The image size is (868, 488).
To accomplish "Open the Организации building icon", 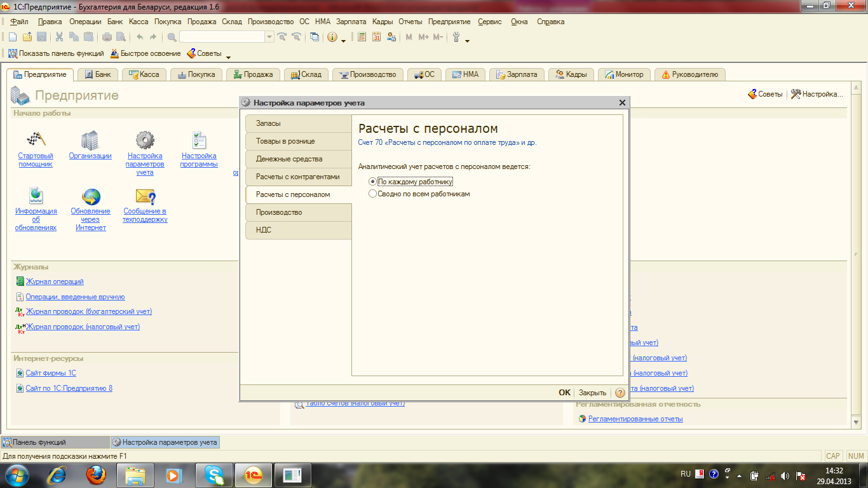I will 90,140.
